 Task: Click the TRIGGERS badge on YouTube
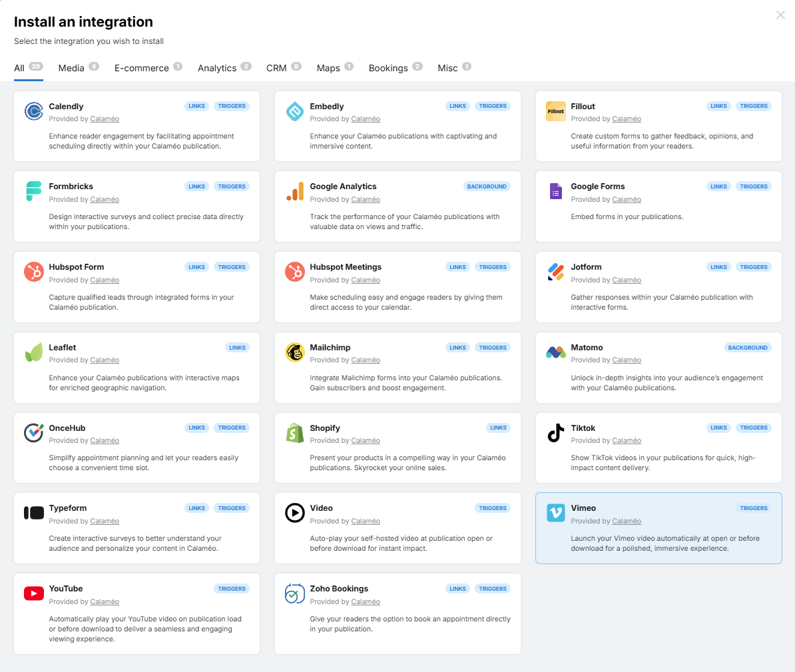tap(232, 589)
